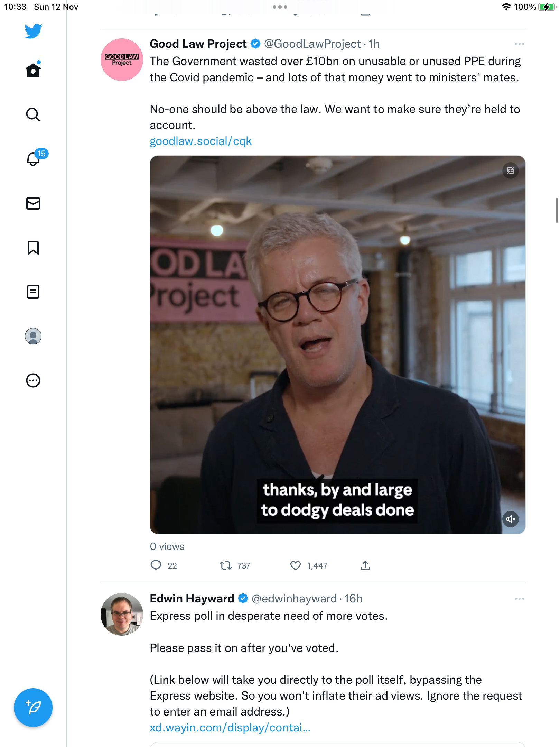
Task: Open the Lists icon in the sidebar
Action: click(x=33, y=292)
